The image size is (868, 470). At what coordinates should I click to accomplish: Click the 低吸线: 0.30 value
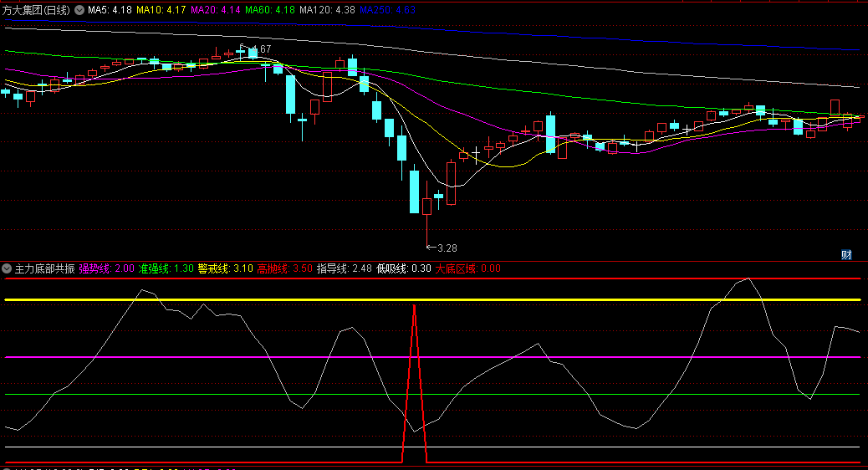click(x=404, y=269)
